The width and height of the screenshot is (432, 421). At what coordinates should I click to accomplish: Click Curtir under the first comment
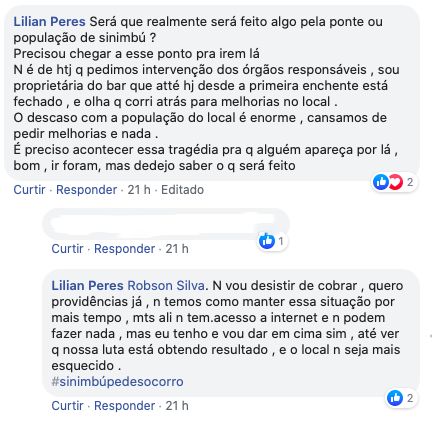pyautogui.click(x=29, y=190)
